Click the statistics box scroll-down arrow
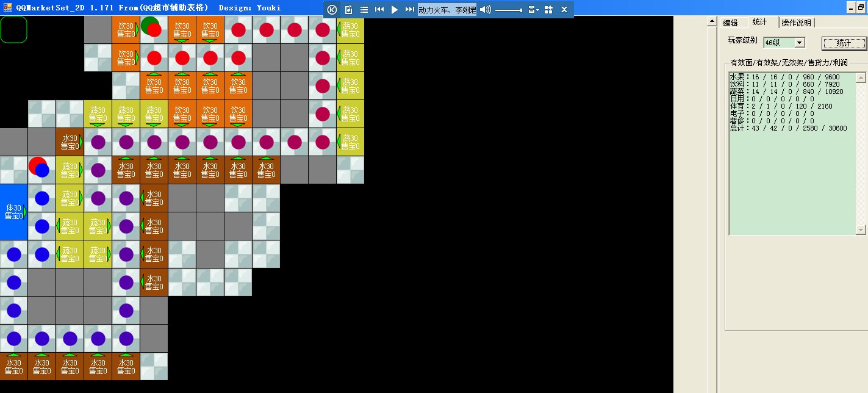Image resolution: width=868 pixels, height=393 pixels. pos(861,229)
